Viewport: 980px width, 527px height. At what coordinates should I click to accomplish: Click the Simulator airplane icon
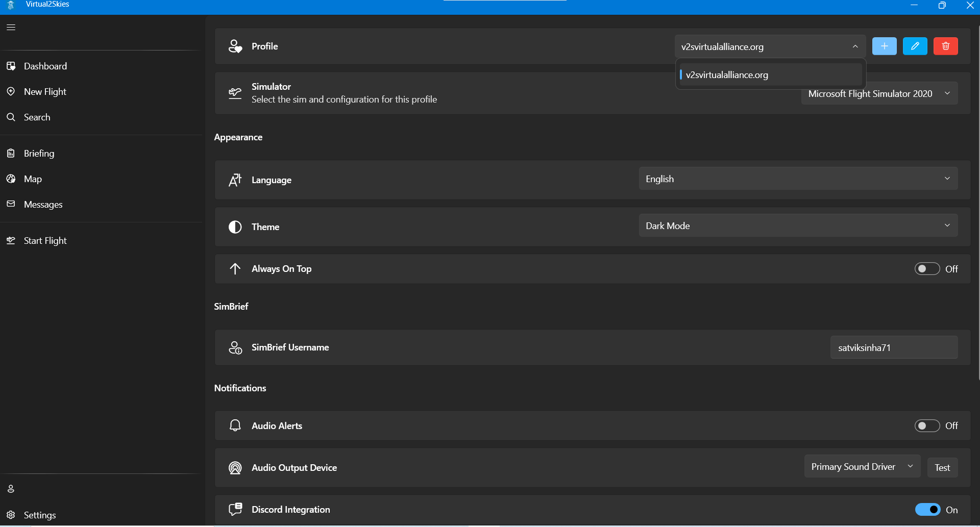tap(235, 93)
